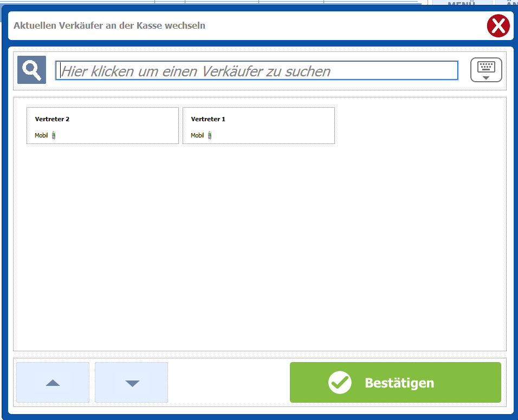This screenshot has width=518, height=420.
Task: Click the 'Mobil' text under Vertreter 2
Action: [x=41, y=135]
